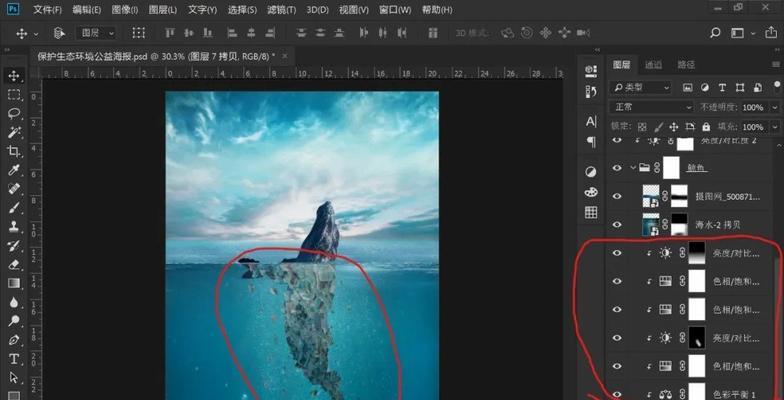Open the 文件(F) menu
The width and height of the screenshot is (784, 400).
[48, 10]
